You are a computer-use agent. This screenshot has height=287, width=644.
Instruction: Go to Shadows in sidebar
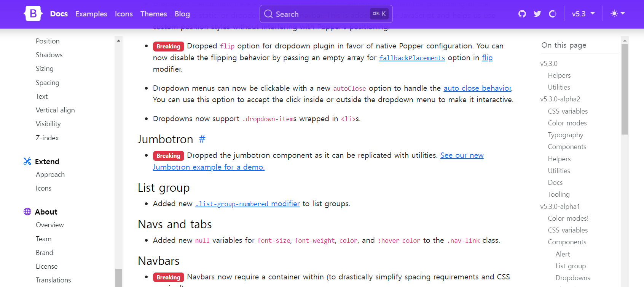49,55
